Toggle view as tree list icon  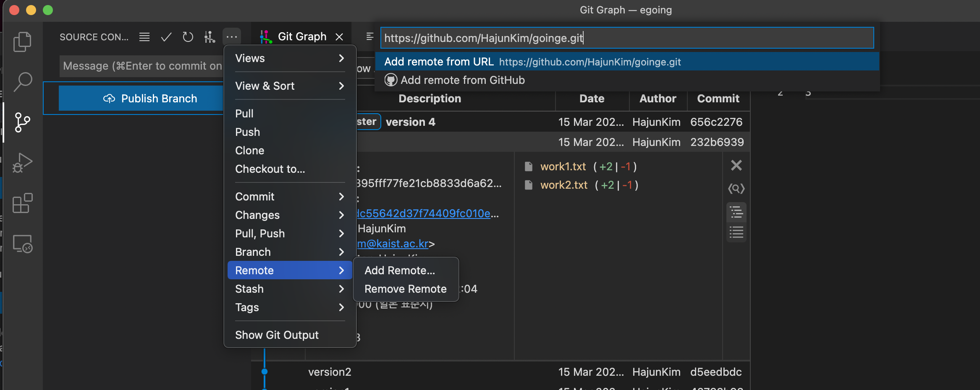144,37
